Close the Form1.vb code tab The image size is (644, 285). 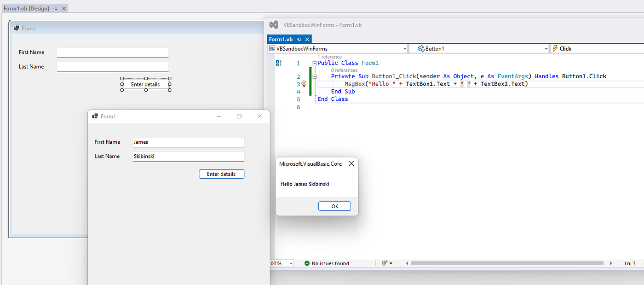(x=307, y=40)
